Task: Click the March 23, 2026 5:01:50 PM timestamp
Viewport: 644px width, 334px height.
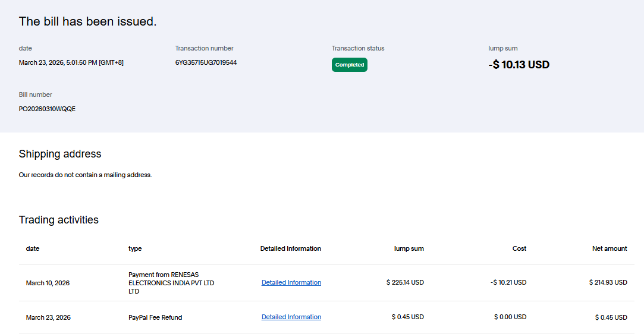Action: (71, 62)
